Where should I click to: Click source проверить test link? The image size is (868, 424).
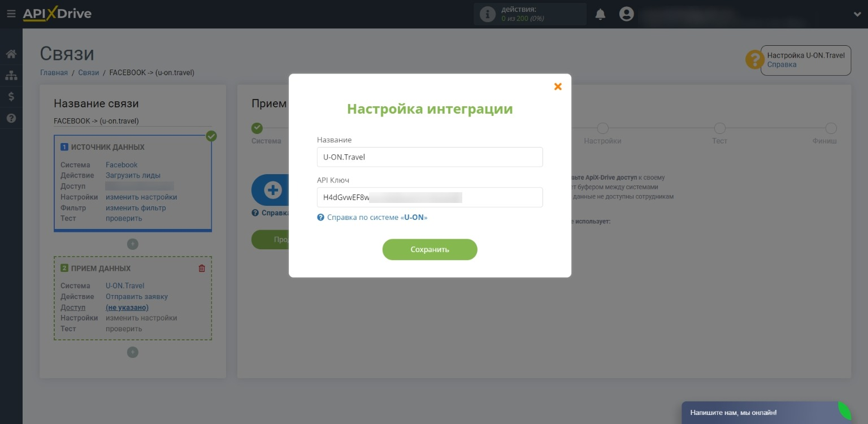[124, 218]
